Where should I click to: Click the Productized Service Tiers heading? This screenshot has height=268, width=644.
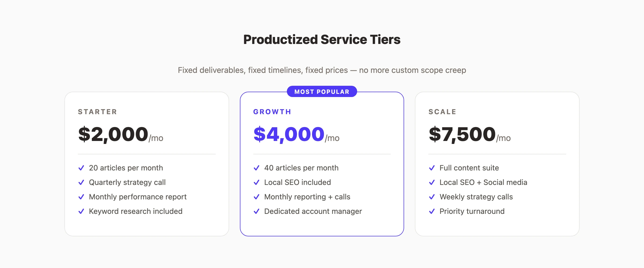(322, 40)
